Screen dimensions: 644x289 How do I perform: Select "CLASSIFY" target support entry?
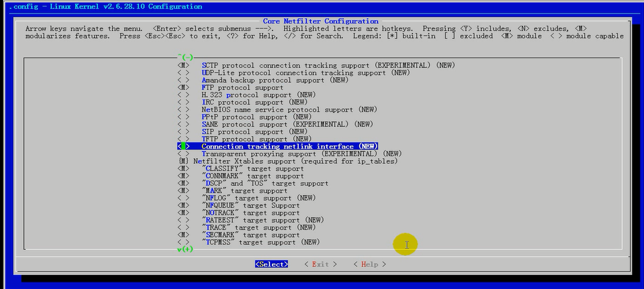tap(252, 169)
